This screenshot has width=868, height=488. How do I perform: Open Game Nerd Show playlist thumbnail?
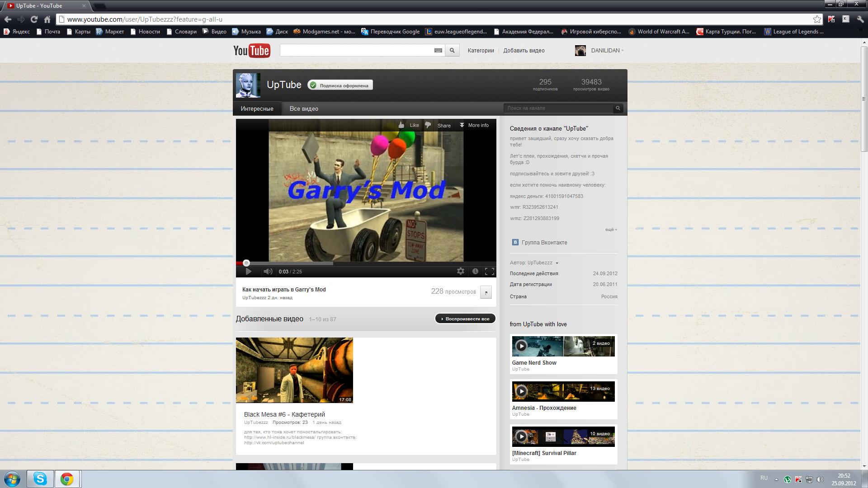click(563, 346)
